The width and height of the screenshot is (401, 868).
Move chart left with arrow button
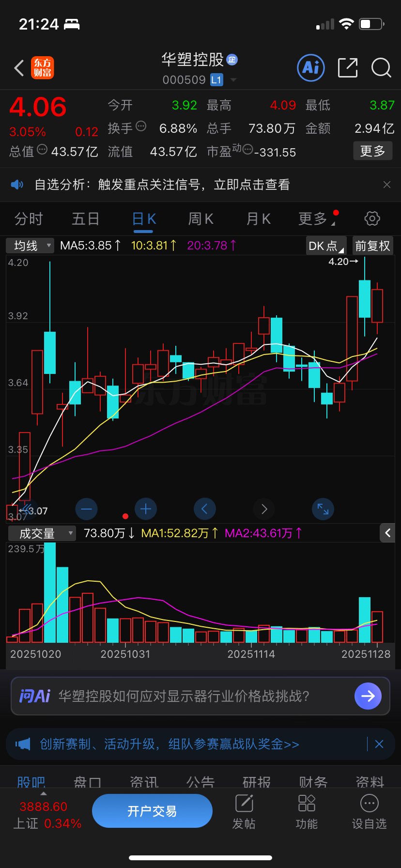[204, 509]
